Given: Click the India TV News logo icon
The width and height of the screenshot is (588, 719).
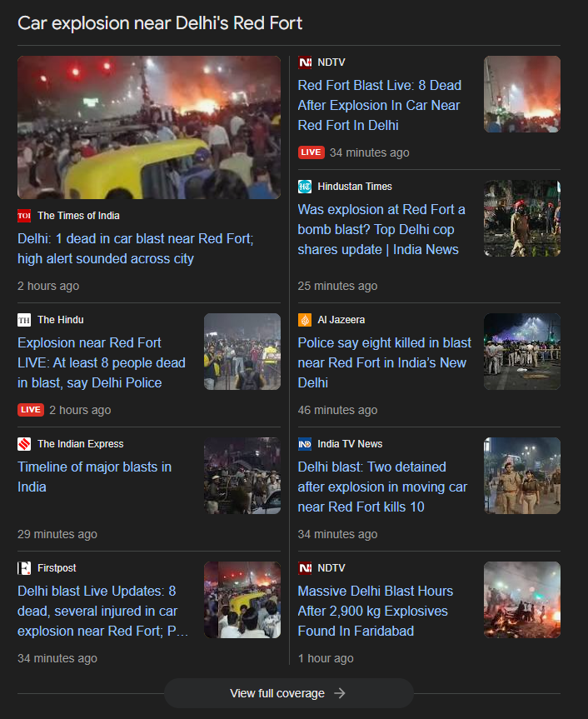Looking at the screenshot, I should (x=305, y=444).
